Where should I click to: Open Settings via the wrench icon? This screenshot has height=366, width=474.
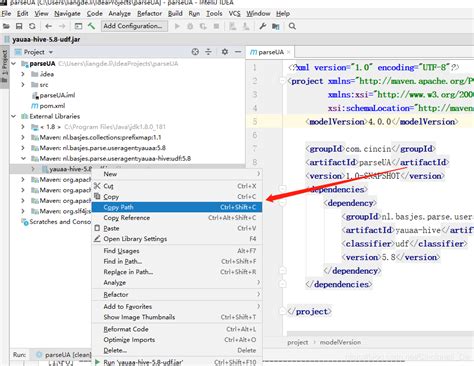coord(263,26)
